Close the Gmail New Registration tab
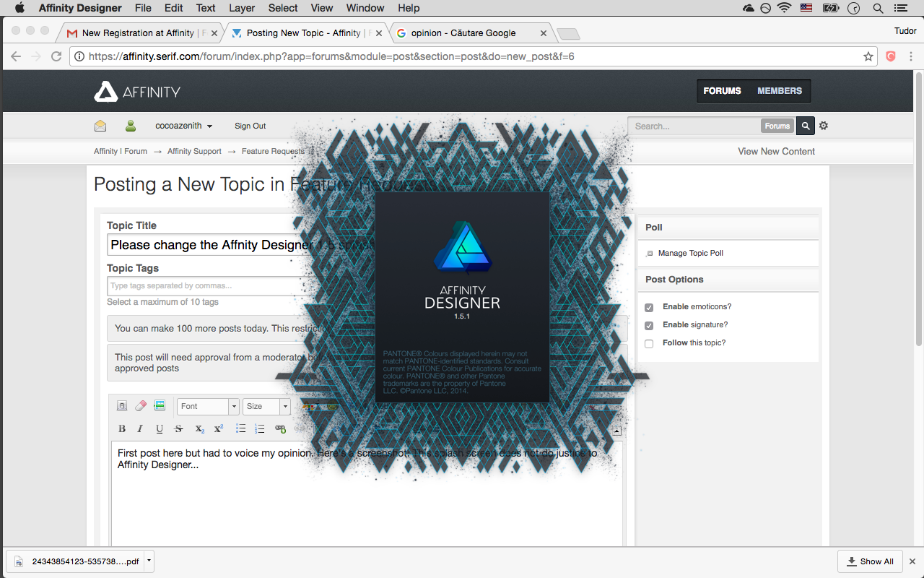The width and height of the screenshot is (924, 578). (214, 33)
